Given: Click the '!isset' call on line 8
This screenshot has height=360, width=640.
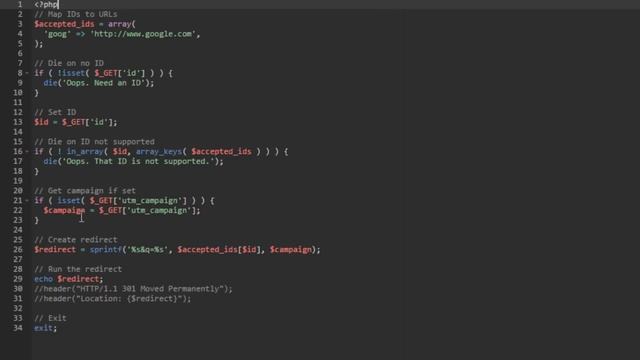Looking at the screenshot, I should (71, 73).
